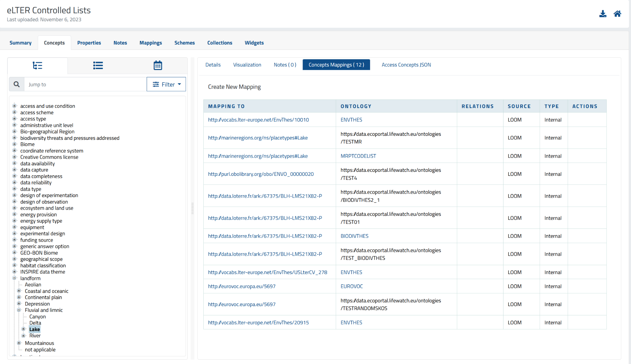This screenshot has height=364, width=631.
Task: Click the filter sliders icon
Action: click(x=156, y=84)
